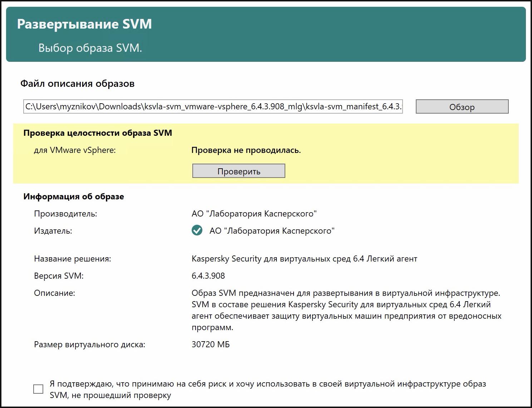Select the SVM version value 6.4.3.908

208,276
